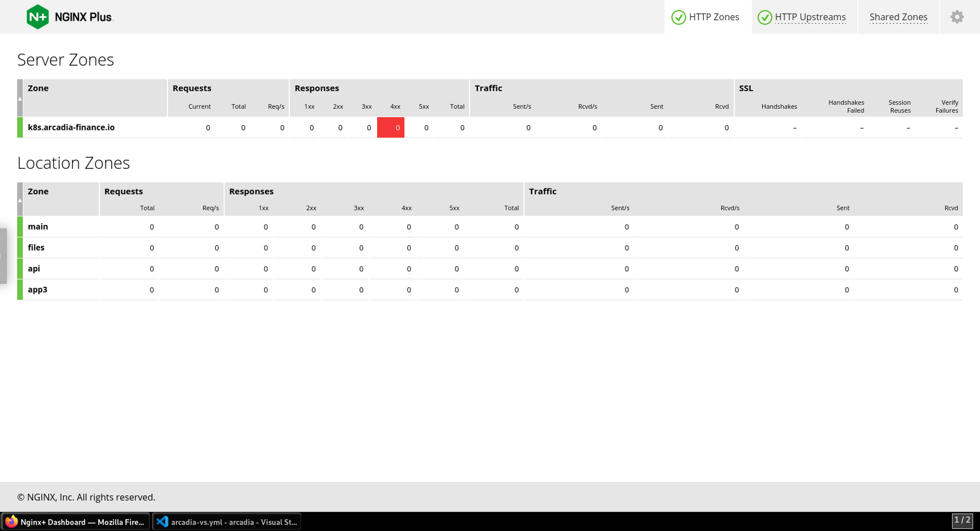
Task: Click green checkmark icon beside HTTP Upstreams
Action: tap(764, 17)
